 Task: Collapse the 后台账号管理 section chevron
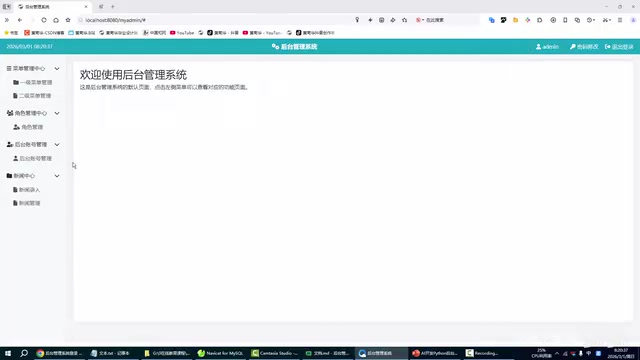click(57, 144)
